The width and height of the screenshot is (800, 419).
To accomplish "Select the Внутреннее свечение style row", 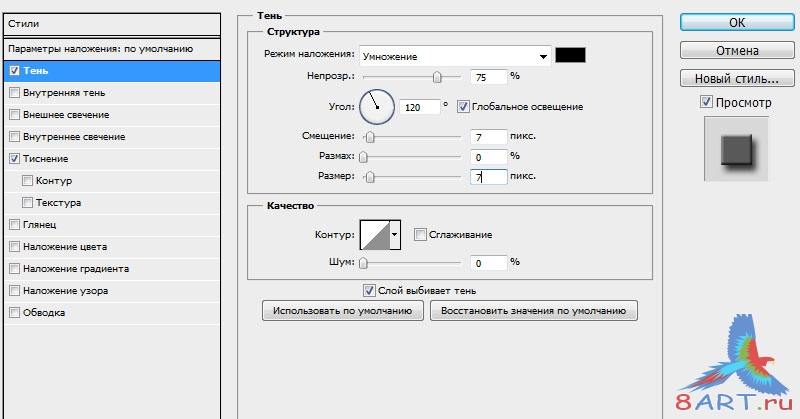I will (112, 137).
